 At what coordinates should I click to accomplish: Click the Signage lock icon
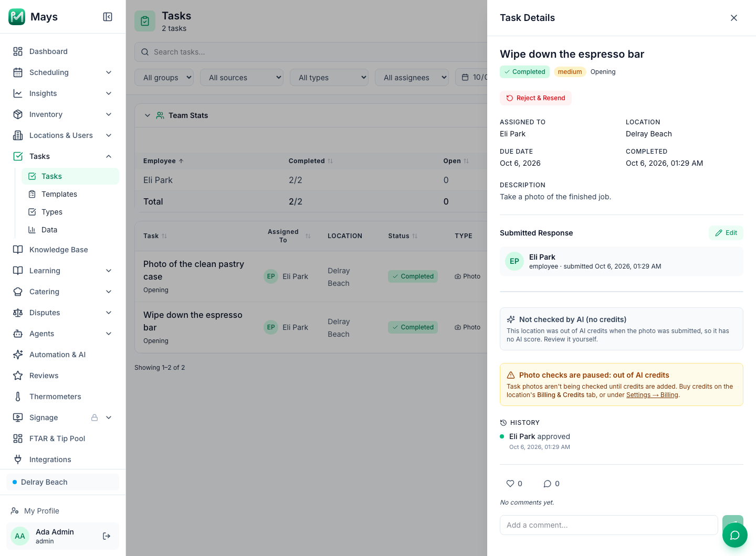point(94,418)
